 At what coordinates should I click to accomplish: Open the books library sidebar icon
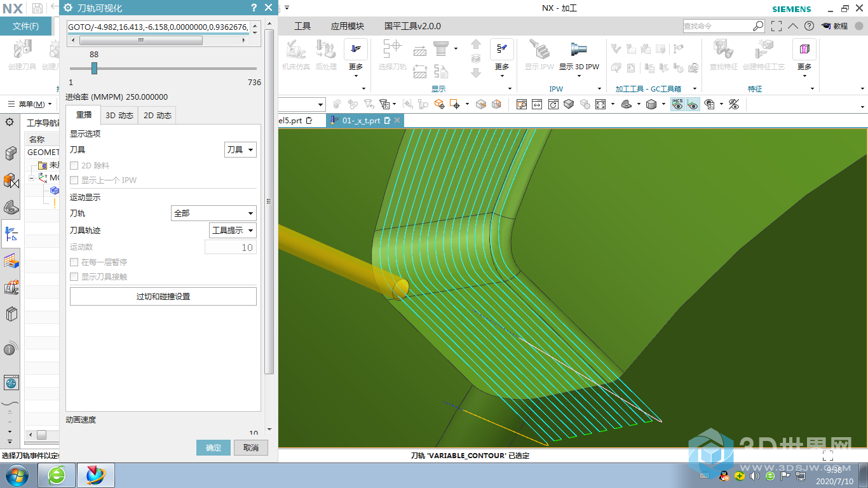(x=11, y=314)
